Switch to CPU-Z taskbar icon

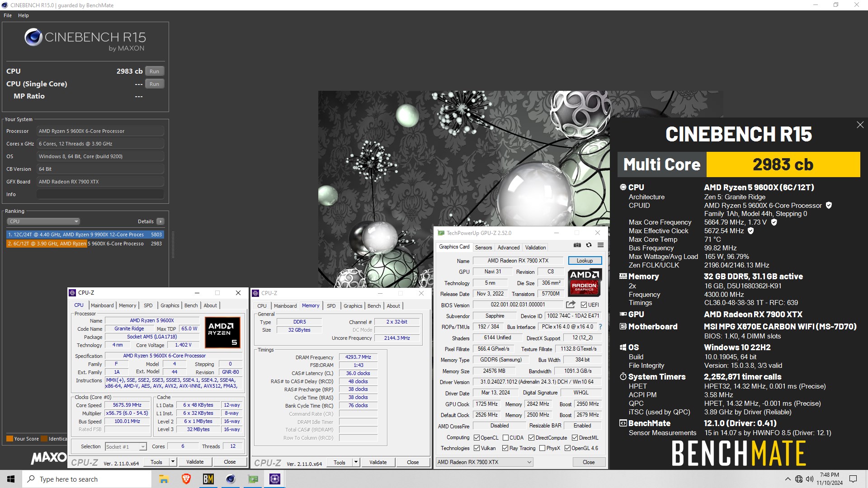(x=275, y=479)
